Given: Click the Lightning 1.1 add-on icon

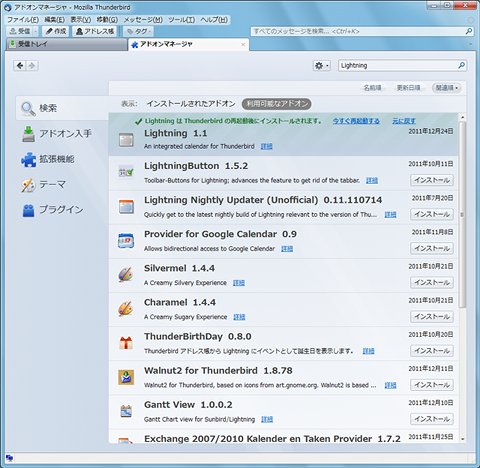Looking at the screenshot, I should click(x=126, y=140).
